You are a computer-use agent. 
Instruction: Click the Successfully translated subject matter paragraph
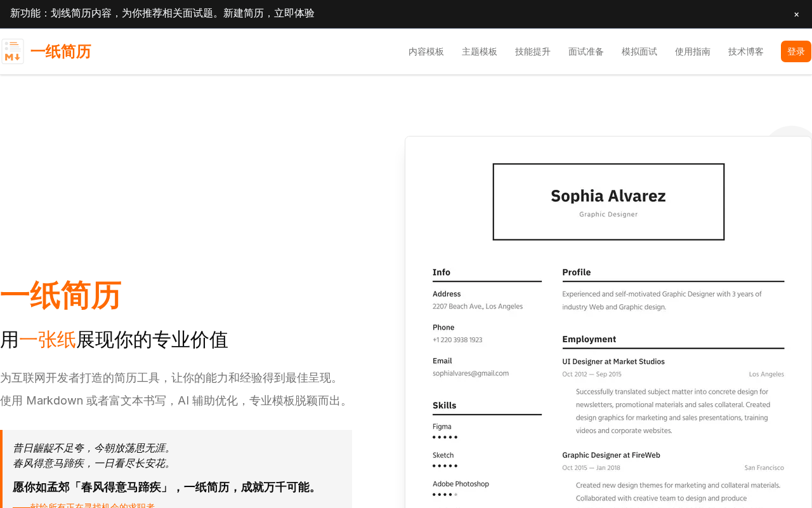pos(673,411)
